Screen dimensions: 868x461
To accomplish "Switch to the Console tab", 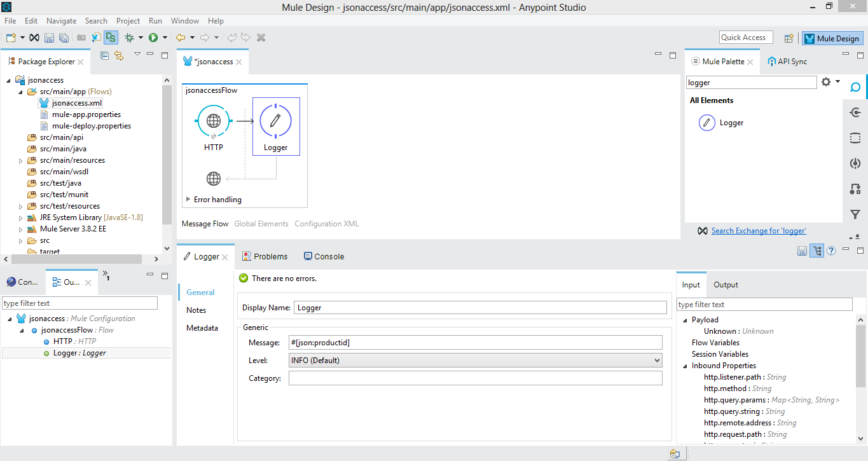I will coord(324,257).
